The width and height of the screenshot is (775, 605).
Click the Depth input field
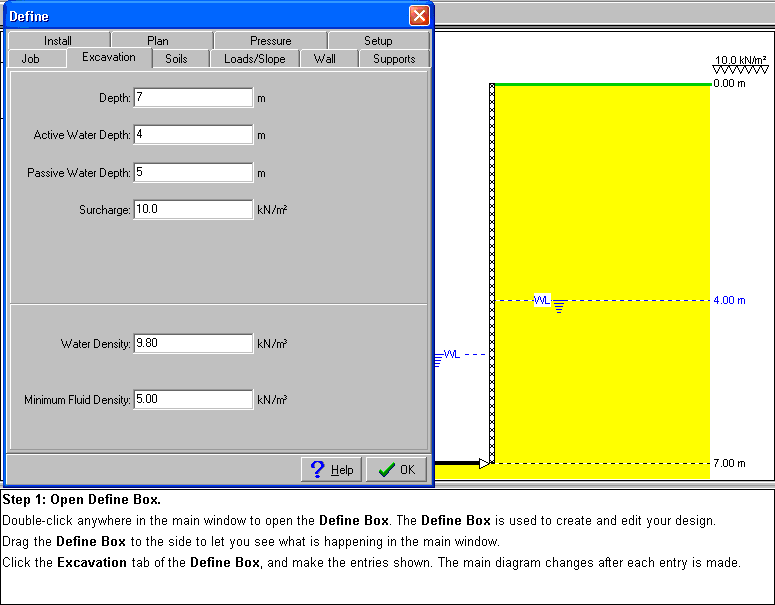193,98
